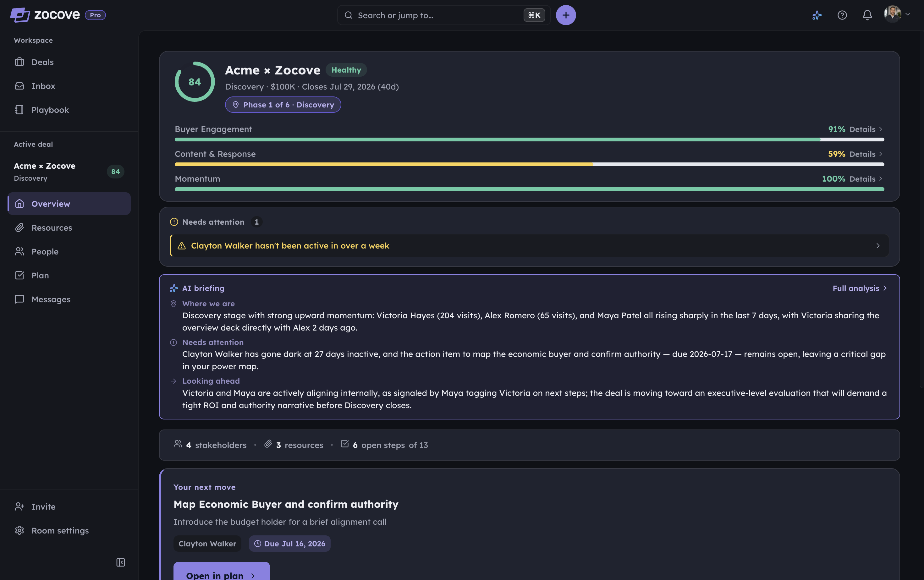Click the search magnifier icon
Screen dimensions: 924x580
click(x=348, y=15)
